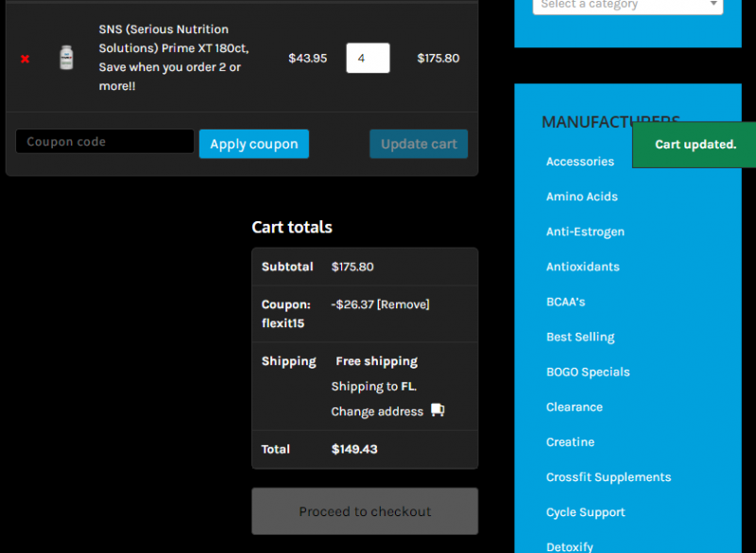Click the truck icon beside Change address

click(x=438, y=410)
